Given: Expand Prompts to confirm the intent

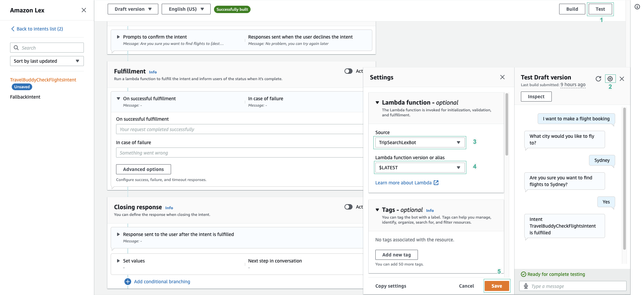Looking at the screenshot, I should 118,37.
